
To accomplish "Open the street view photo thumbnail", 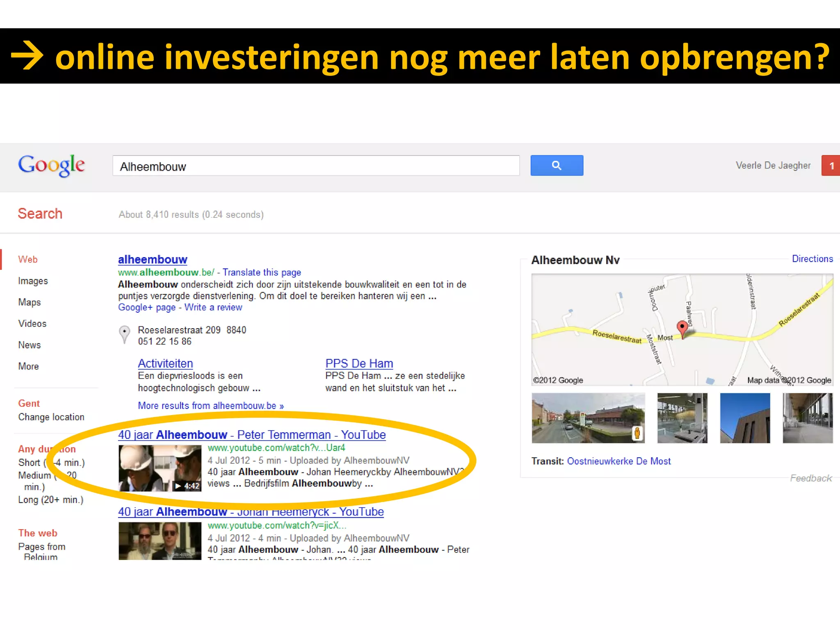I will [588, 418].
